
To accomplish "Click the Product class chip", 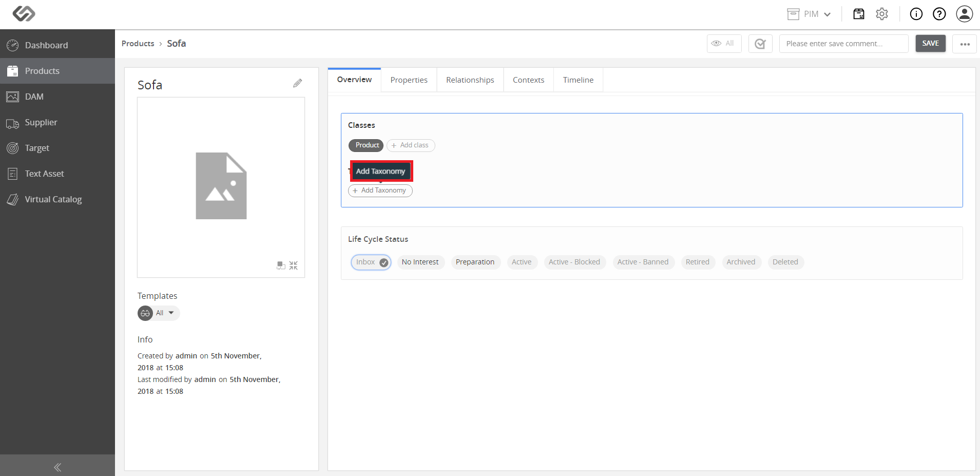I will tap(366, 145).
